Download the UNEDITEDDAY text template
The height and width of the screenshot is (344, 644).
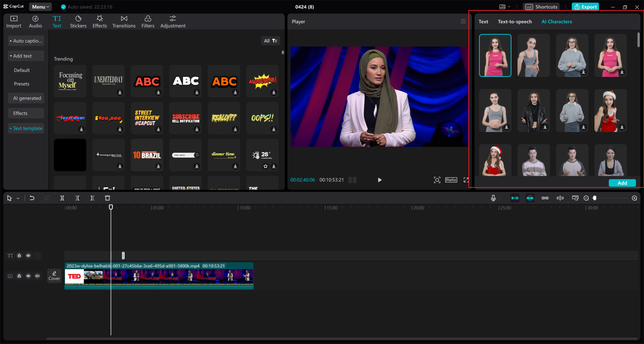coord(120,92)
